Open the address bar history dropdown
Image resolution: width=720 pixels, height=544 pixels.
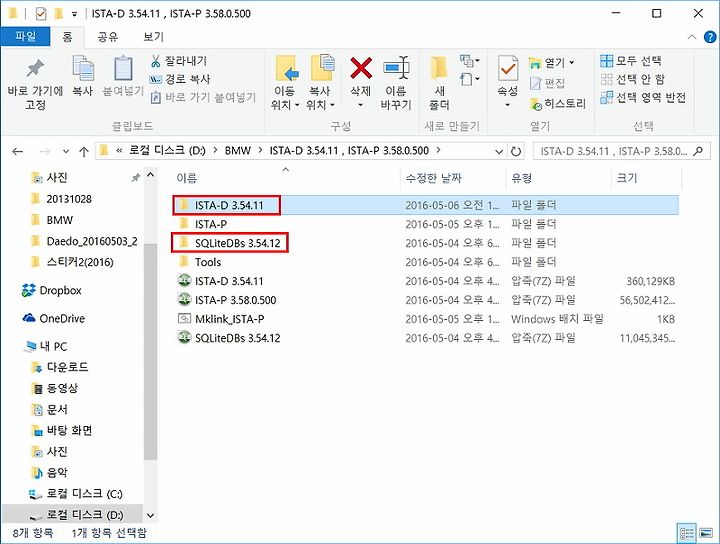click(x=499, y=151)
